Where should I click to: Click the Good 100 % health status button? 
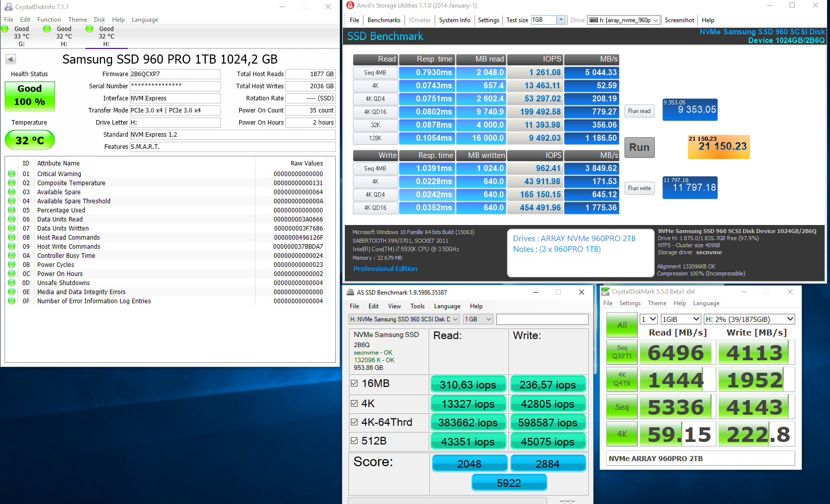click(30, 95)
